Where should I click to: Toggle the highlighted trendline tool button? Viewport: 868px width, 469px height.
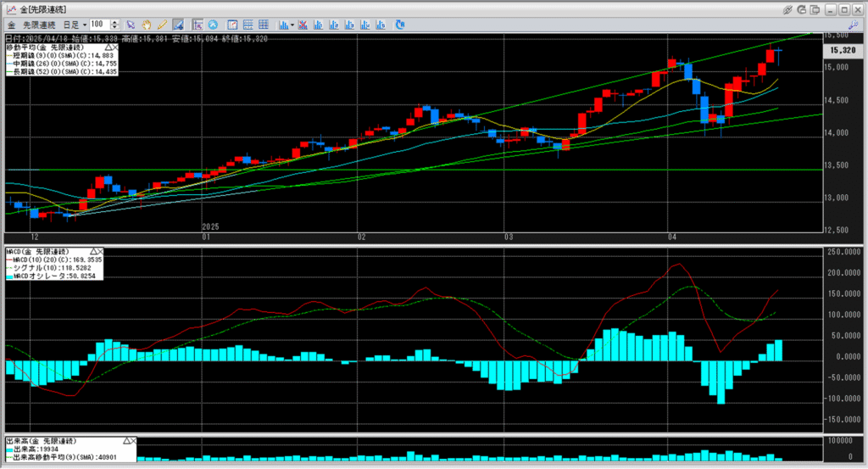click(x=177, y=25)
